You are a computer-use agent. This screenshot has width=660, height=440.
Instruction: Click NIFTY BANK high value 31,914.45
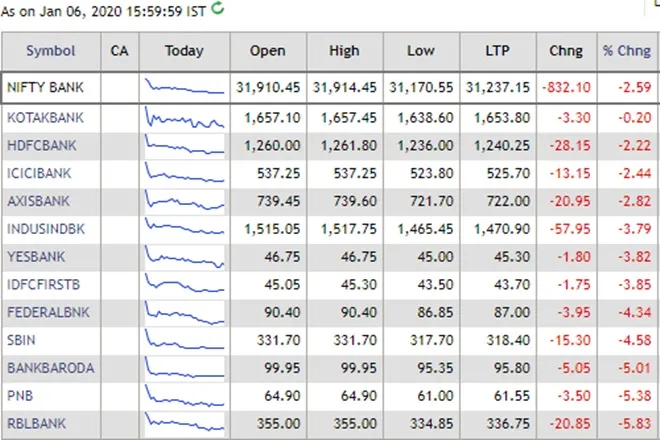pos(345,88)
